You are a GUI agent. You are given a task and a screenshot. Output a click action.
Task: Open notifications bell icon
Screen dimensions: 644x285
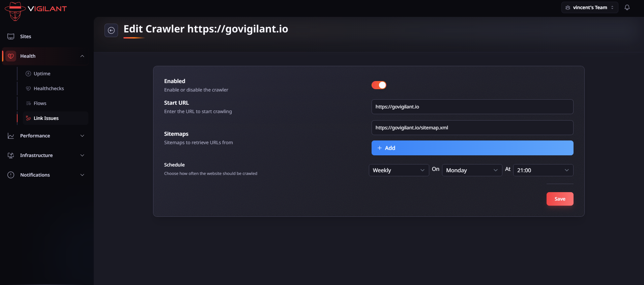click(x=627, y=7)
